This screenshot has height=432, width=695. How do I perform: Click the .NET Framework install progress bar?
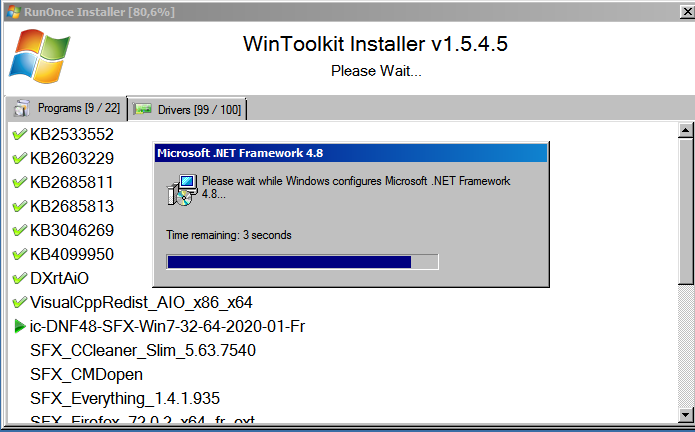(301, 262)
